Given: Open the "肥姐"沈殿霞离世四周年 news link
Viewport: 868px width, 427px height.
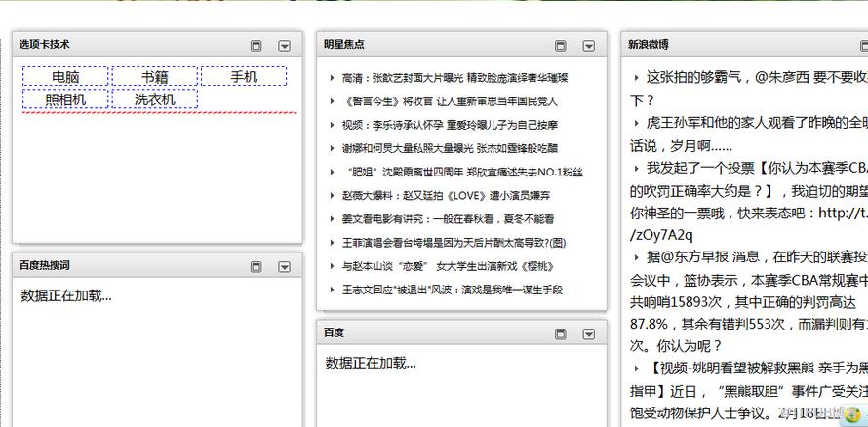Looking at the screenshot, I should pyautogui.click(x=463, y=172).
